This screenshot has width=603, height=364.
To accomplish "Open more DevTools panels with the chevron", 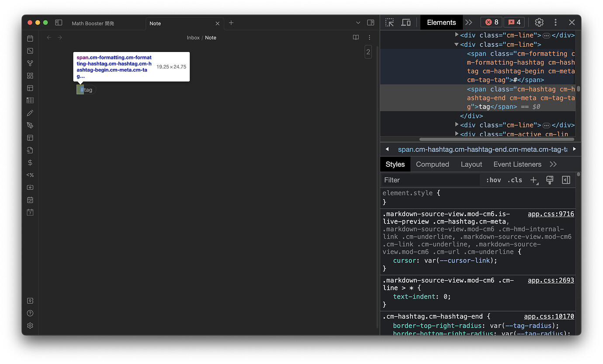I will coord(469,22).
